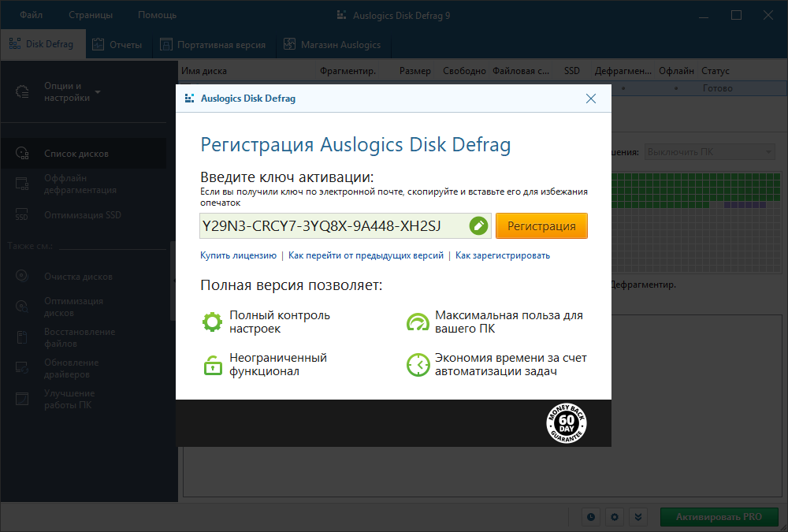Click the Отчеты tab icon

pyautogui.click(x=98, y=44)
